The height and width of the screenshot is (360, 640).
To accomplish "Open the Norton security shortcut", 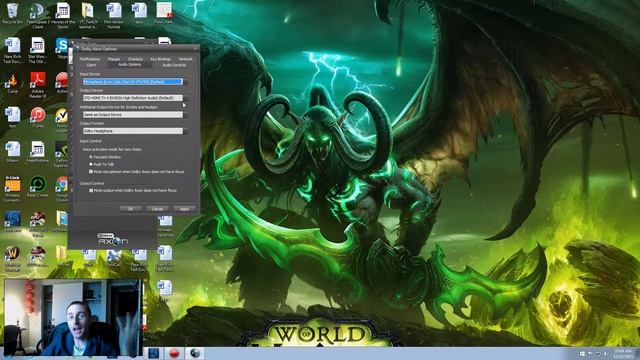I will [x=62, y=119].
